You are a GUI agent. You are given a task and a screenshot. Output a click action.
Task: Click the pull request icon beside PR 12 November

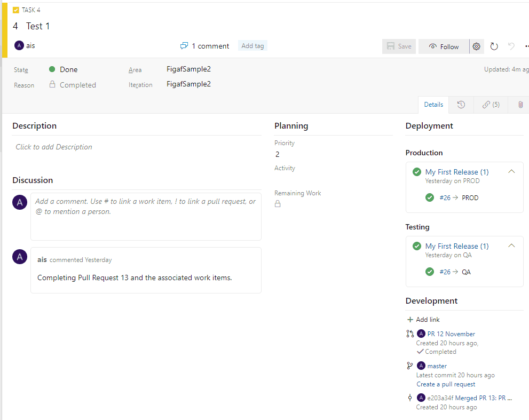point(410,334)
